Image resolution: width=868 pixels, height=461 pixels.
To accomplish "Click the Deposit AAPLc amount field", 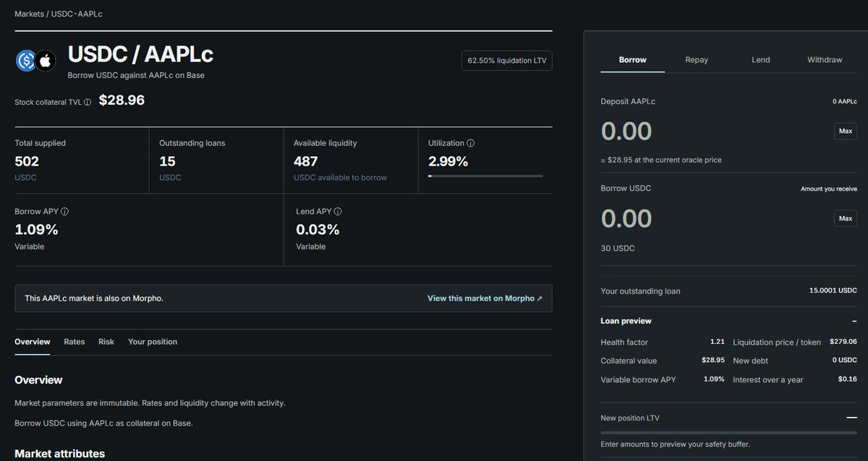I will (x=626, y=131).
